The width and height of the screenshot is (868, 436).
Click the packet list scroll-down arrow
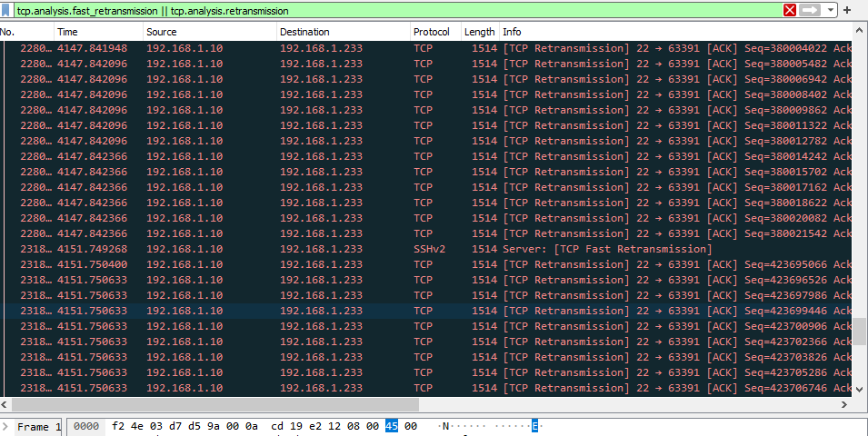click(x=860, y=390)
